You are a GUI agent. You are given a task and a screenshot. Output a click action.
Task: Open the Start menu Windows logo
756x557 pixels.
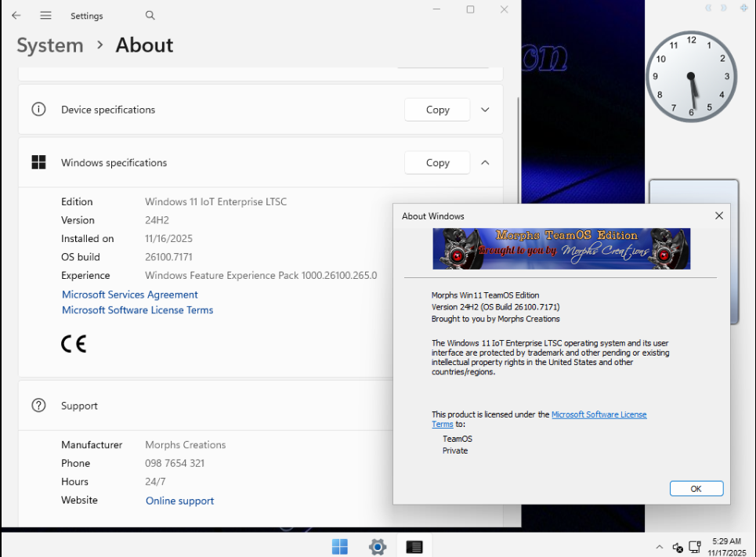(340, 547)
